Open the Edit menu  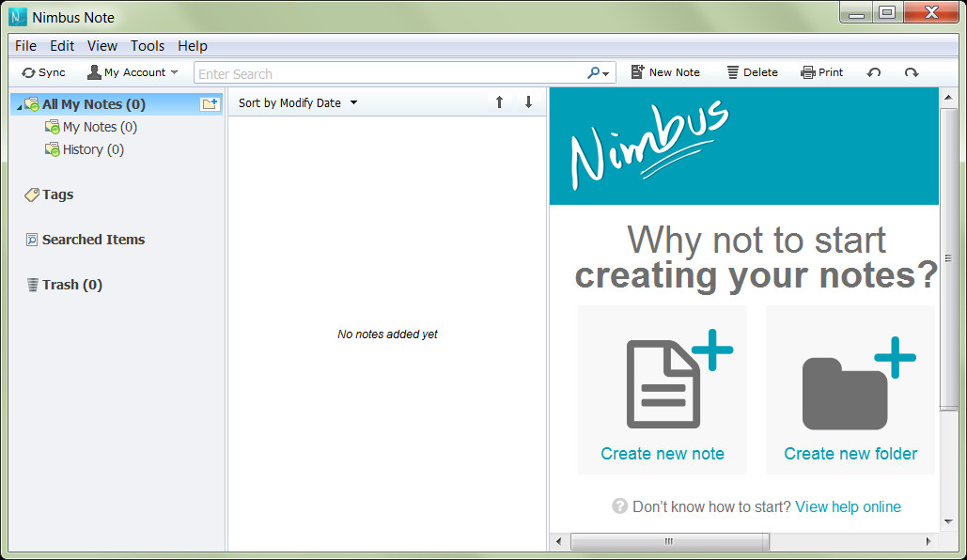[x=62, y=46]
